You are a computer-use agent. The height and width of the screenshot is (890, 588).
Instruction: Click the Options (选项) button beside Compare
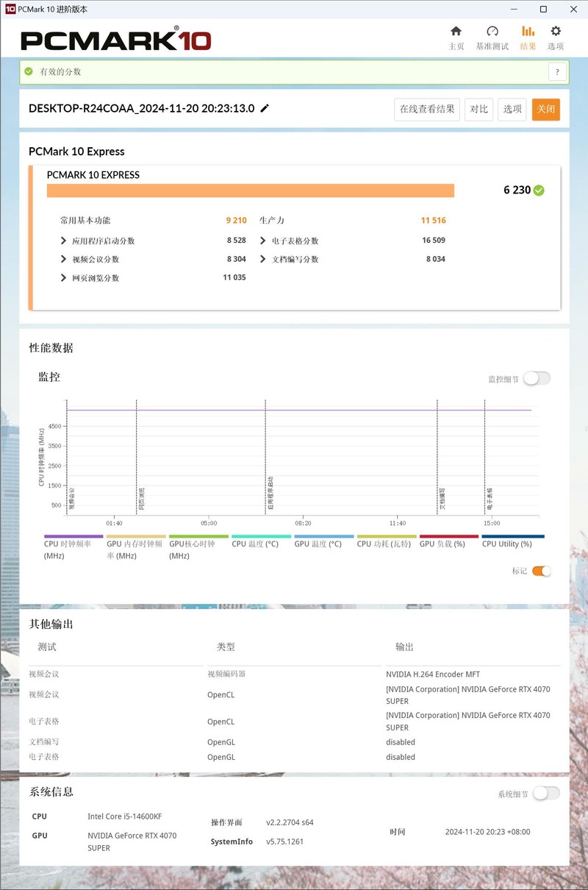[x=513, y=109]
